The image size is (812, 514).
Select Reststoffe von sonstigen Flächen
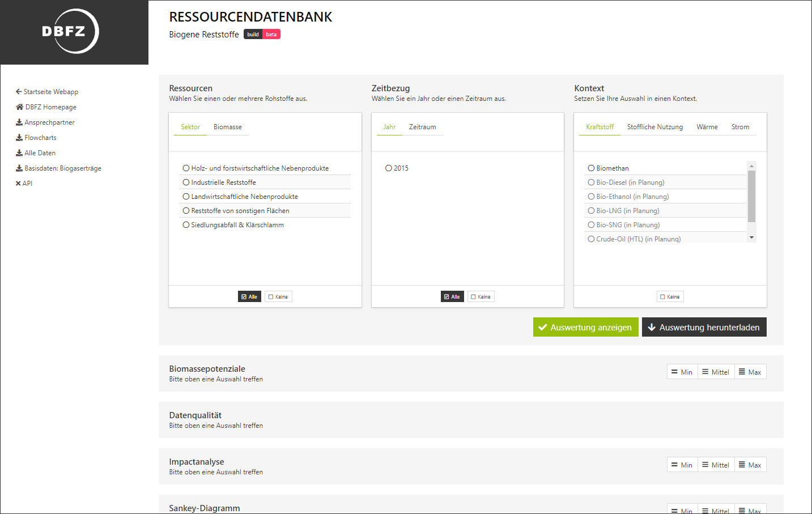click(265, 211)
